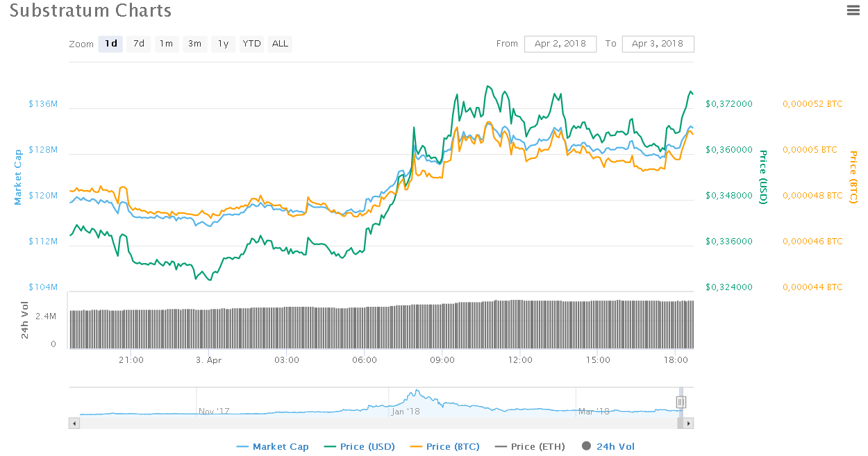Click the 2.4M volume axis label
The width and height of the screenshot is (868, 456).
[46, 316]
